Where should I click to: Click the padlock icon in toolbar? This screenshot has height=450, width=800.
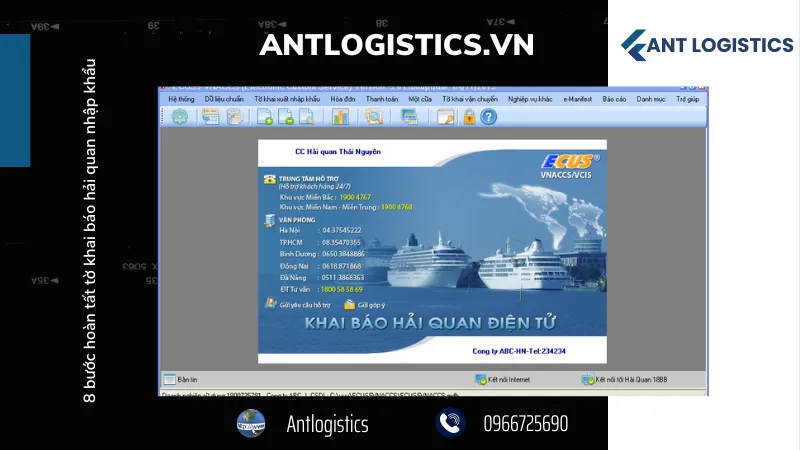pos(467,117)
